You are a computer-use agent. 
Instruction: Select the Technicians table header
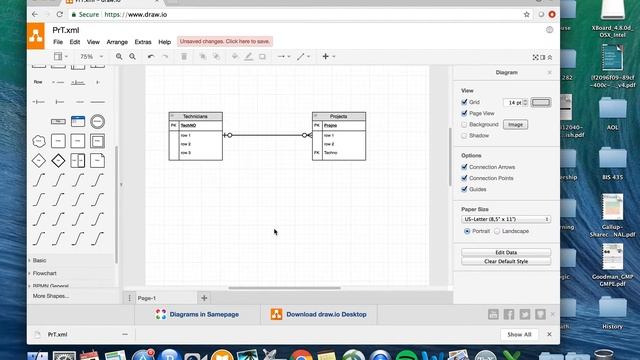click(196, 116)
